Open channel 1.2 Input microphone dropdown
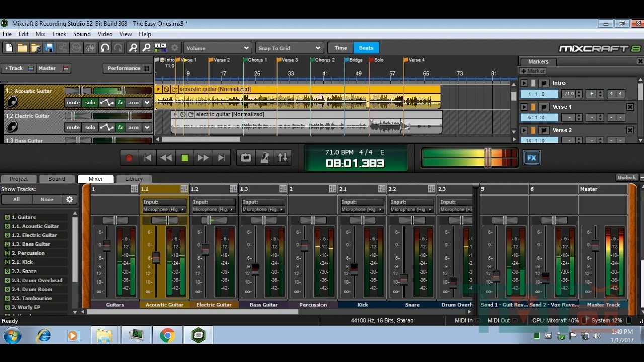Viewport: 644px width, 362px height. [x=213, y=210]
